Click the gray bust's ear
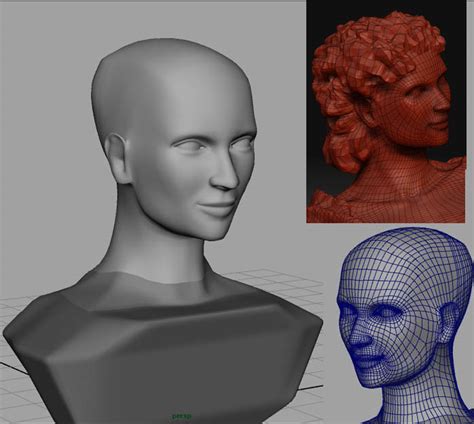 coord(117,158)
